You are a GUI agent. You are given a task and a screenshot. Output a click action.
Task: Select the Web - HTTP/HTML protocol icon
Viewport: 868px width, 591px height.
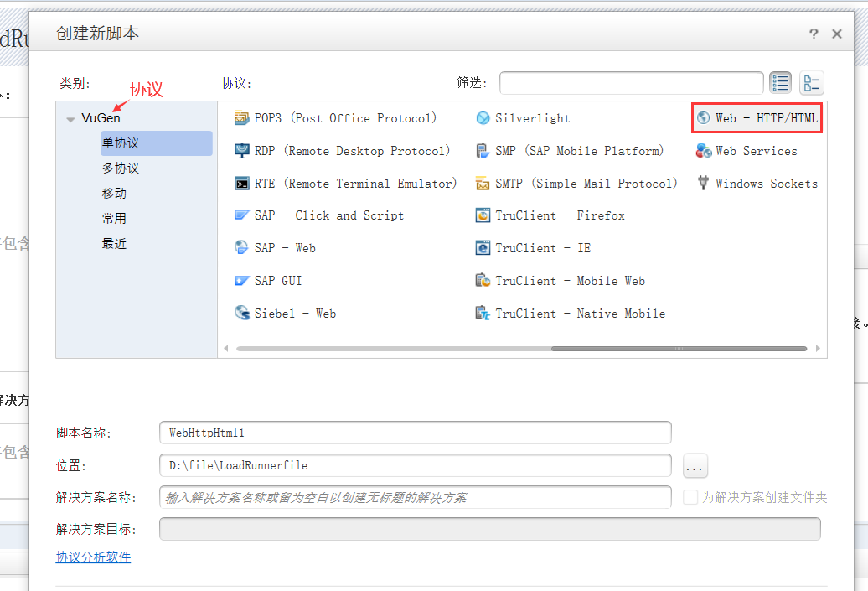[x=703, y=118]
